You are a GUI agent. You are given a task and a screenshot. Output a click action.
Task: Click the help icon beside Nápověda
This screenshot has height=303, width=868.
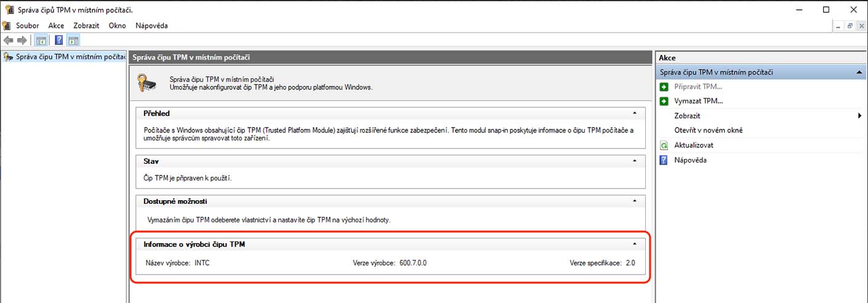[664, 160]
